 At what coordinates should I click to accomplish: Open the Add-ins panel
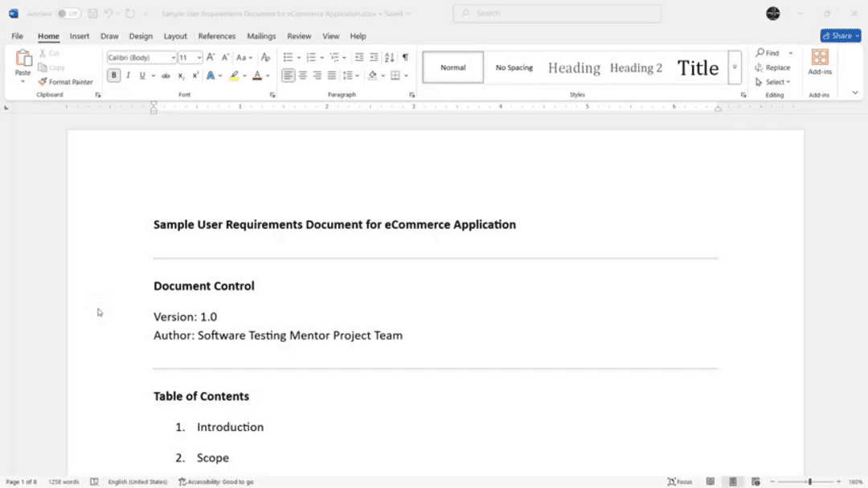[820, 61]
